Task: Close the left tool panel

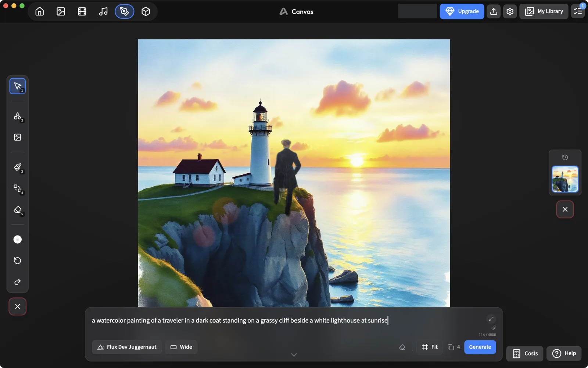Action: pyautogui.click(x=18, y=307)
